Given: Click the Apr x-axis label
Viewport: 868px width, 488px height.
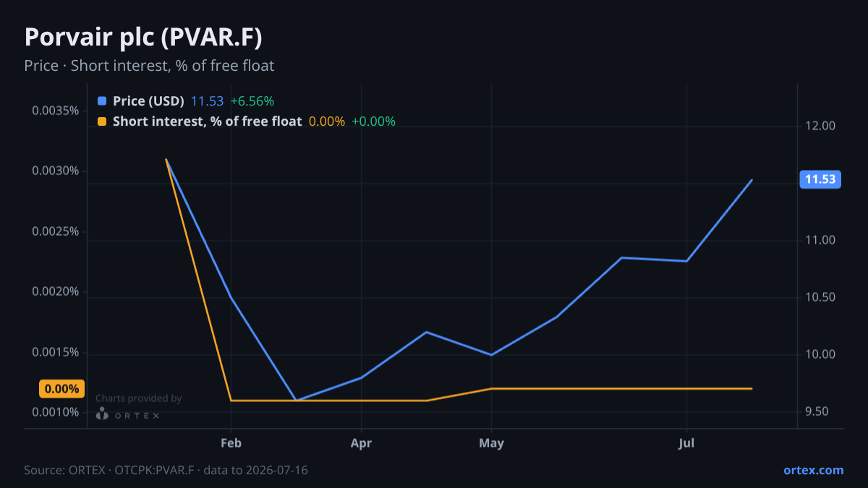Looking at the screenshot, I should pyautogui.click(x=361, y=443).
